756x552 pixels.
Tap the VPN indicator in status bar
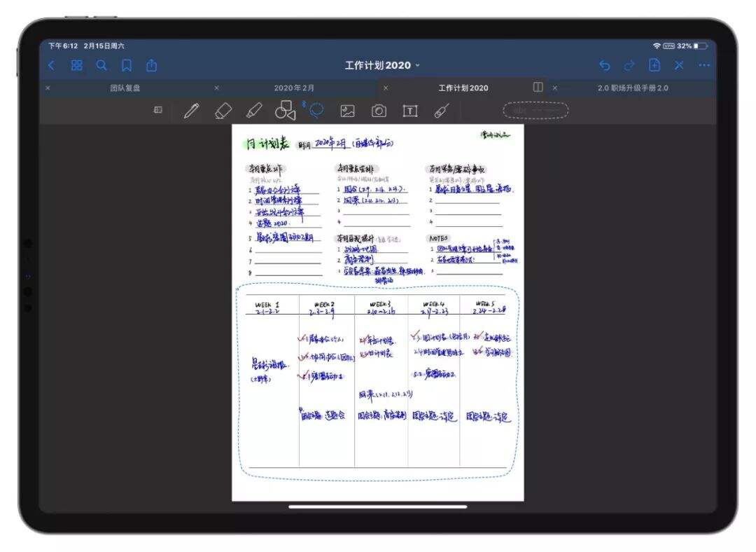pyautogui.click(x=668, y=46)
